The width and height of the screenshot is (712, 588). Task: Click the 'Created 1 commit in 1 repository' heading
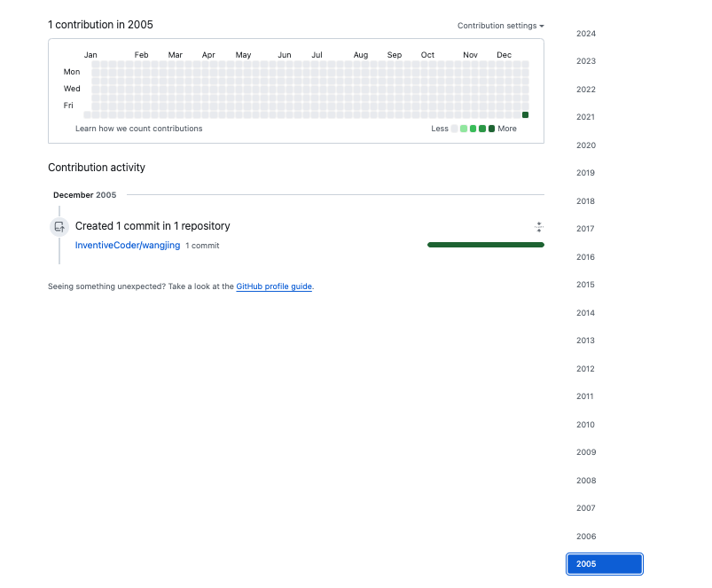153,226
